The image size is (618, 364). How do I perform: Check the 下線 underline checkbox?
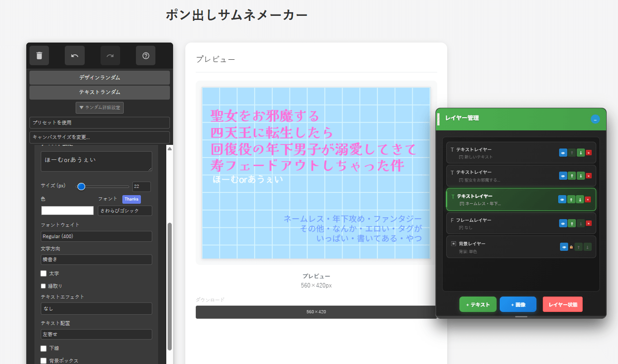pos(43,348)
